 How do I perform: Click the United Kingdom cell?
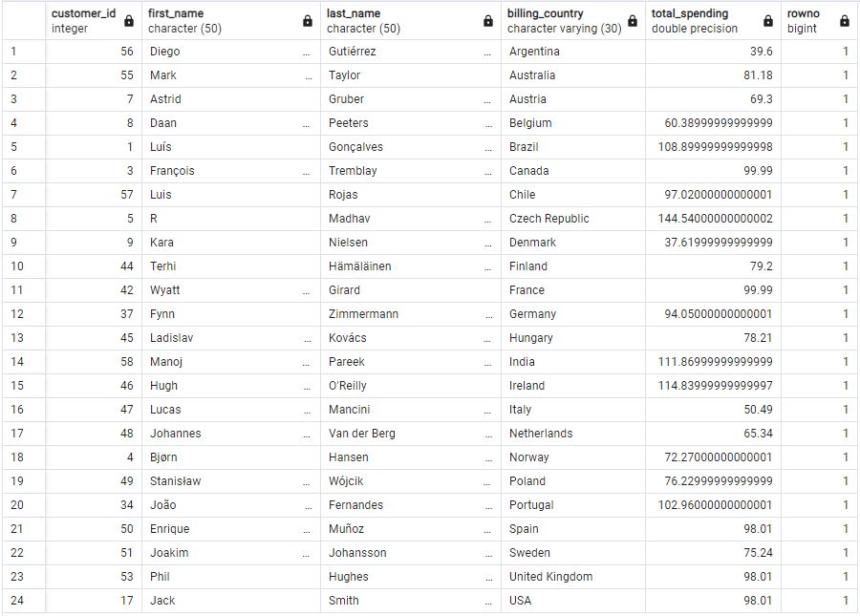click(573, 577)
